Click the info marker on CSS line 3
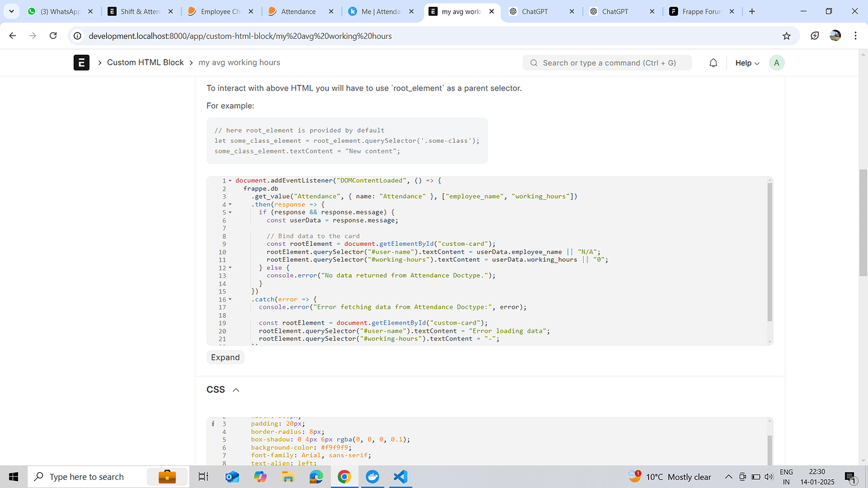The width and height of the screenshot is (868, 488). click(x=213, y=424)
